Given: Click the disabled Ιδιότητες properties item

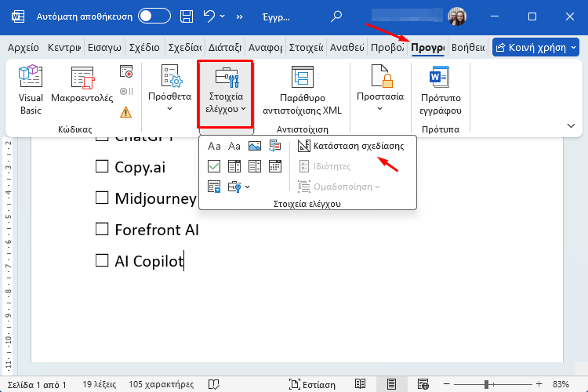Looking at the screenshot, I should coord(325,166).
